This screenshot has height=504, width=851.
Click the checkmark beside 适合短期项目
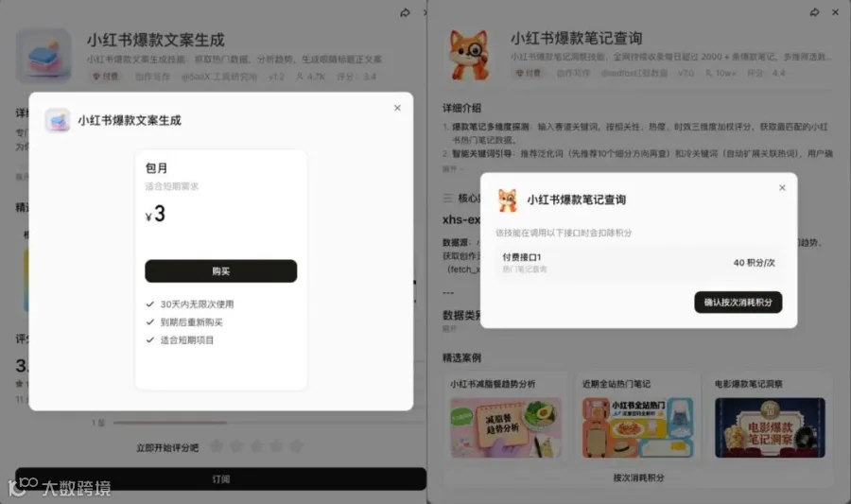coord(150,339)
